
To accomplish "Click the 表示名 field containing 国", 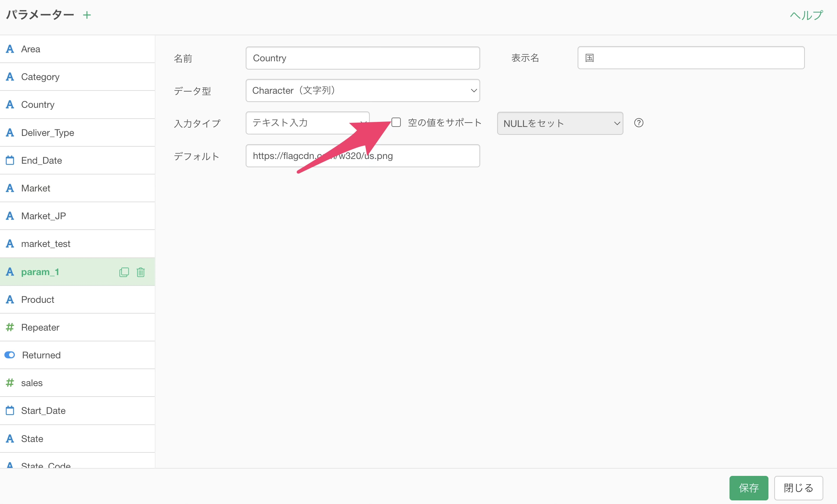I will [691, 58].
